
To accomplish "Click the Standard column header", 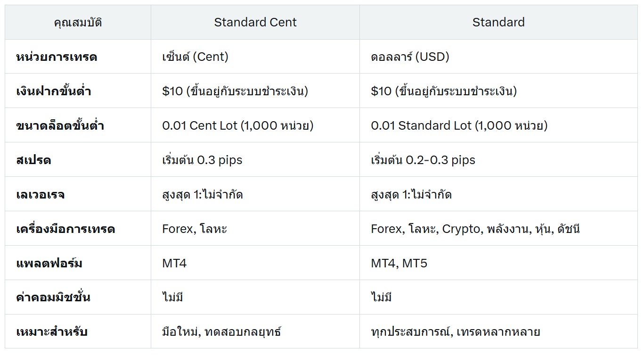I will coord(498,22).
